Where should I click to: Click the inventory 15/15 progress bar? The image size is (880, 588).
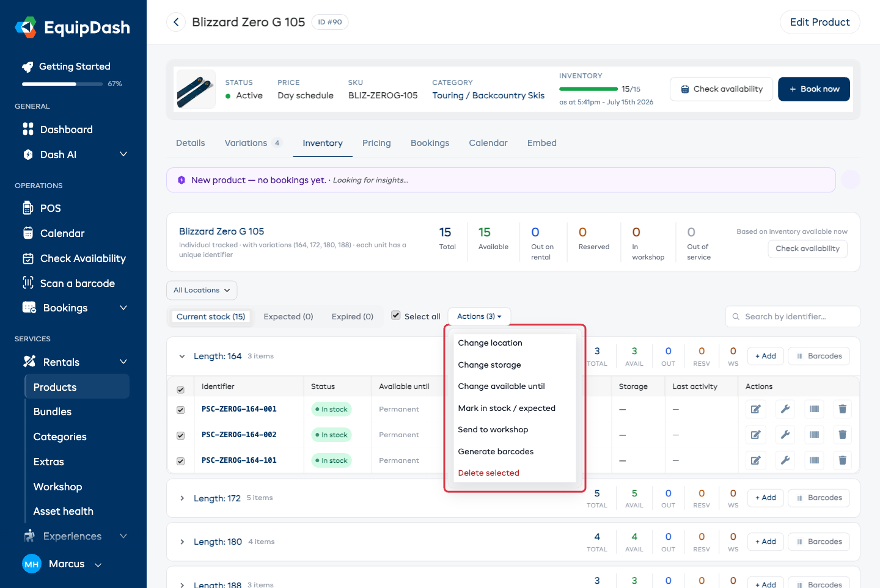pyautogui.click(x=588, y=89)
